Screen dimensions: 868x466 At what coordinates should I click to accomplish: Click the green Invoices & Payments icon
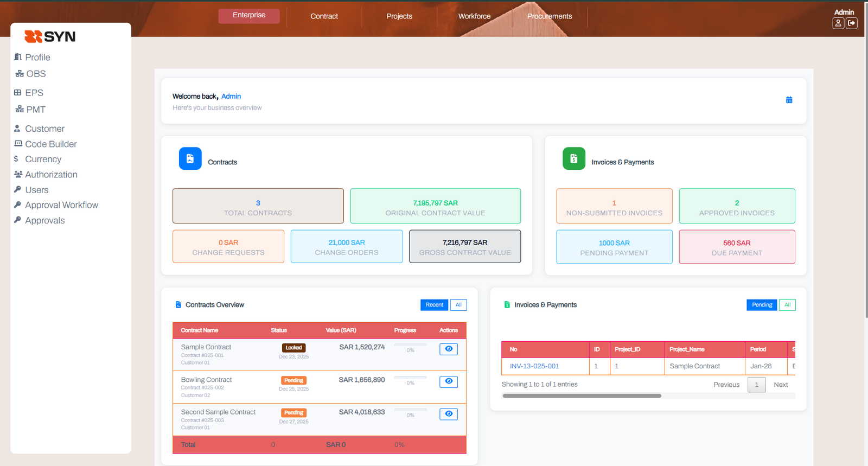point(573,158)
